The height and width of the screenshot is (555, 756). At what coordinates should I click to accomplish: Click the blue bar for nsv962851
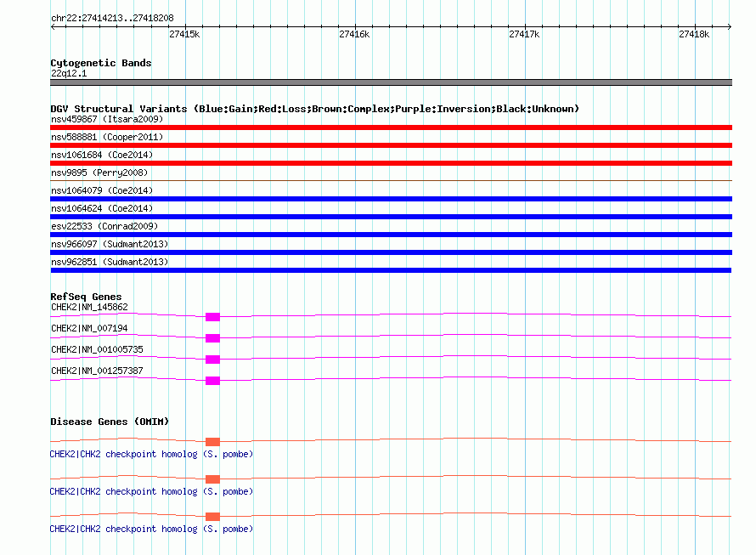coord(391,270)
